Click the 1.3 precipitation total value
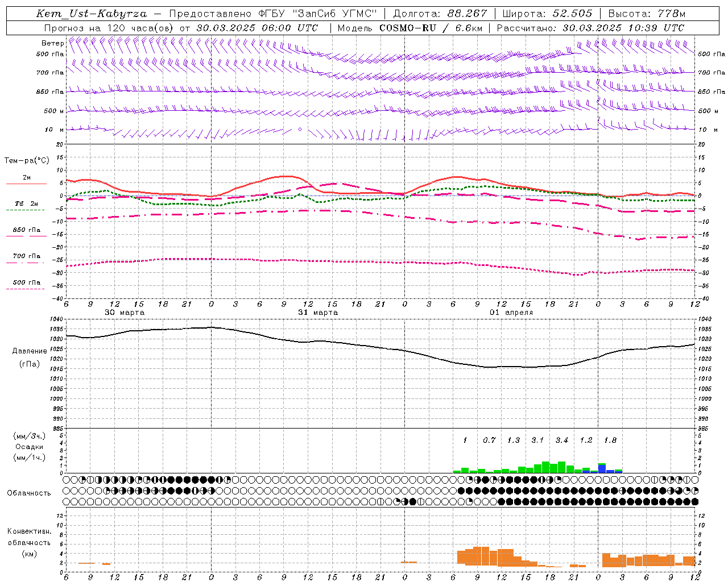Screen dimensions: 728x582 point(514,440)
